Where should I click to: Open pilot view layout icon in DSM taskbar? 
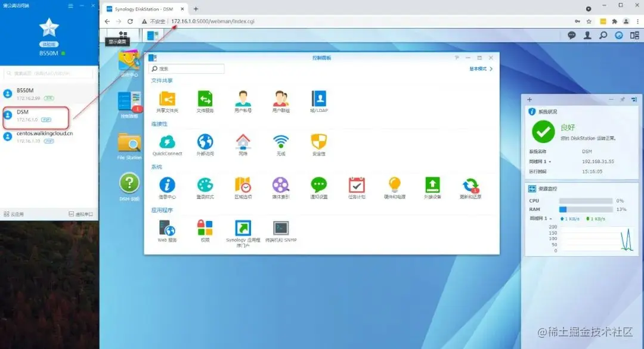634,35
